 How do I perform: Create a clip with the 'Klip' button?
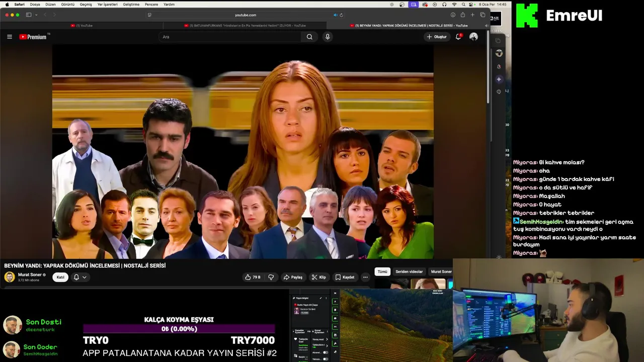[x=318, y=277]
